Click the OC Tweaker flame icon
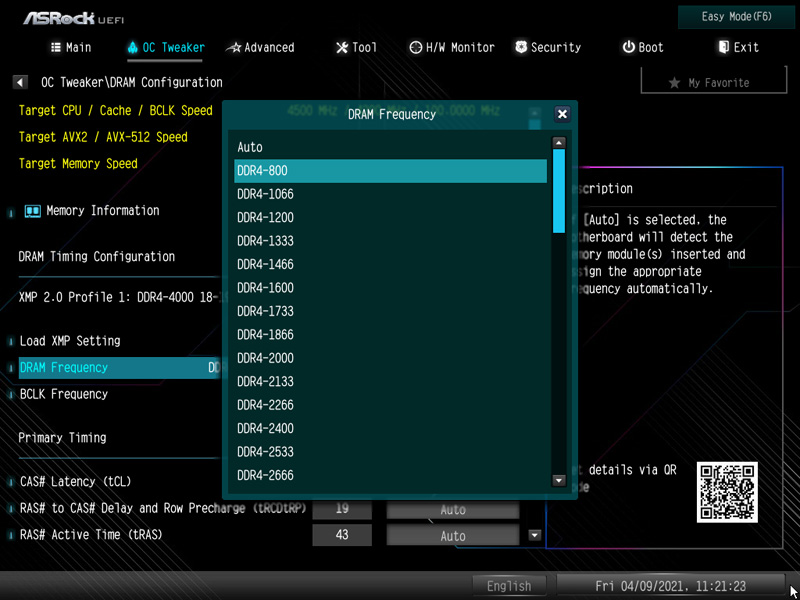Image resolution: width=800 pixels, height=600 pixels. (x=133, y=47)
